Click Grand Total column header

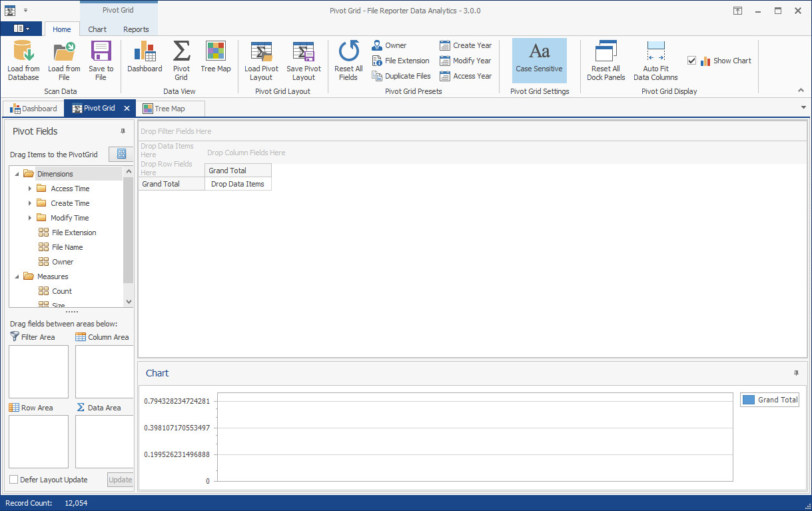238,171
